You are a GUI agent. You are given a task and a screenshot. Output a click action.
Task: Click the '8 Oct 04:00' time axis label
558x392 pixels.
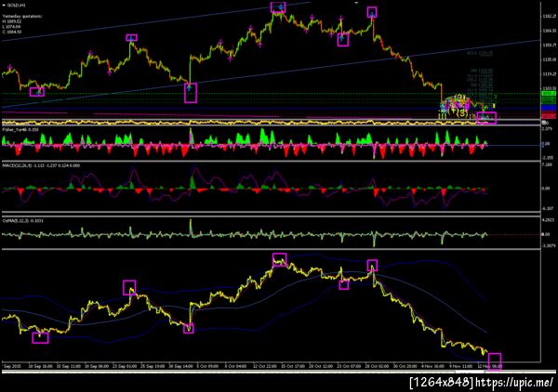[x=235, y=366]
